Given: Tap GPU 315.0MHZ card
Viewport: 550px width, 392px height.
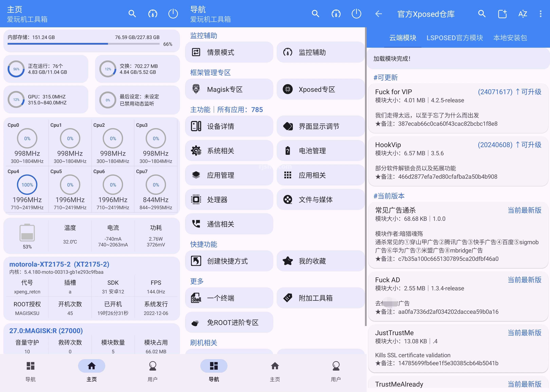Looking at the screenshot, I should point(46,99).
